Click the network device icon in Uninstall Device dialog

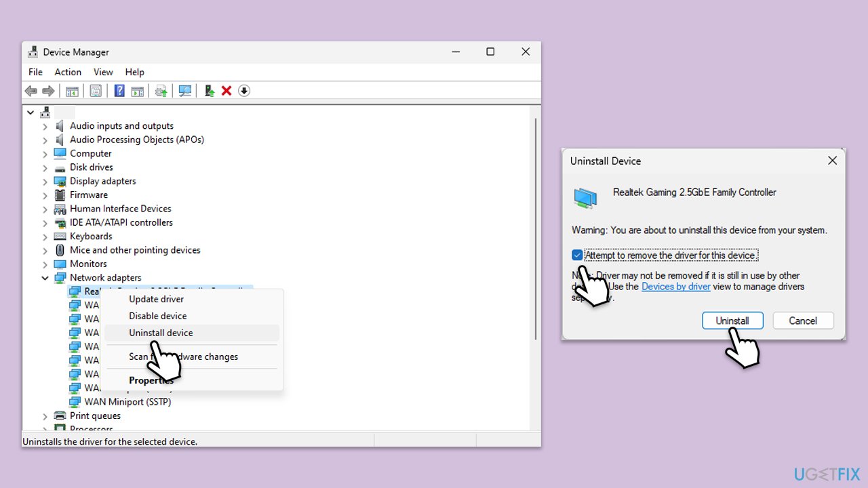586,198
